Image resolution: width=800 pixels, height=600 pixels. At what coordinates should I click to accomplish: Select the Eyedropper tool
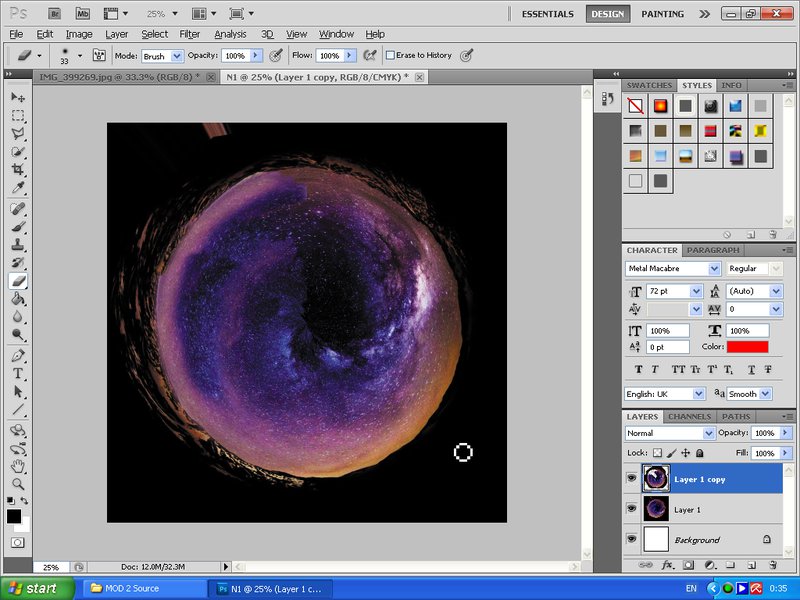point(18,187)
